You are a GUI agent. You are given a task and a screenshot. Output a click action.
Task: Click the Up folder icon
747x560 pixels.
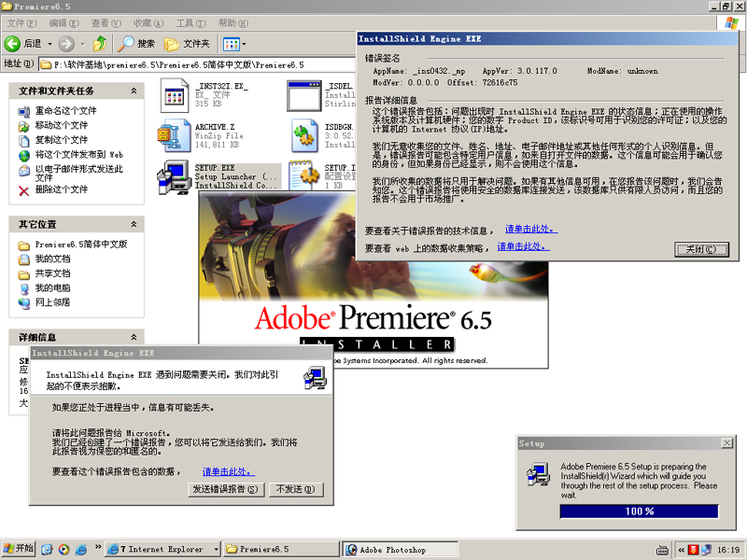(100, 44)
